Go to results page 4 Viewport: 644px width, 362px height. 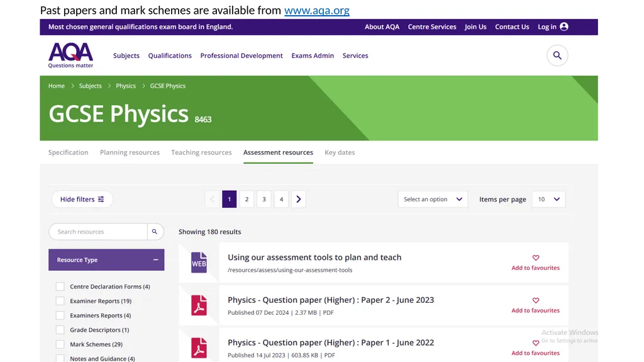[x=281, y=199]
